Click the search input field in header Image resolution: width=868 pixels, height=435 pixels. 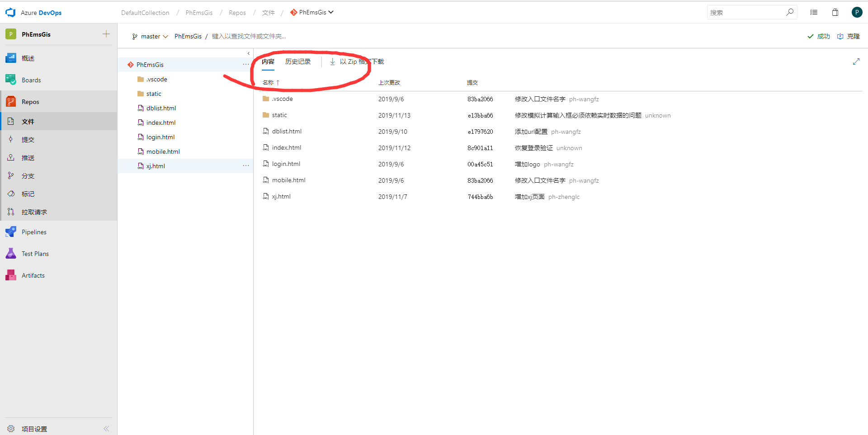(x=746, y=13)
